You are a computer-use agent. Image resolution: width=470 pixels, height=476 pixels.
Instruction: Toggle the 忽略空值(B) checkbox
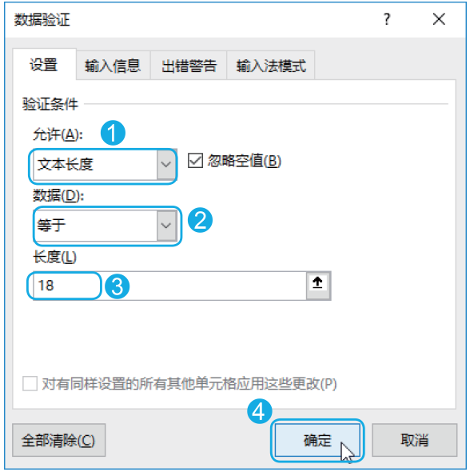[195, 161]
